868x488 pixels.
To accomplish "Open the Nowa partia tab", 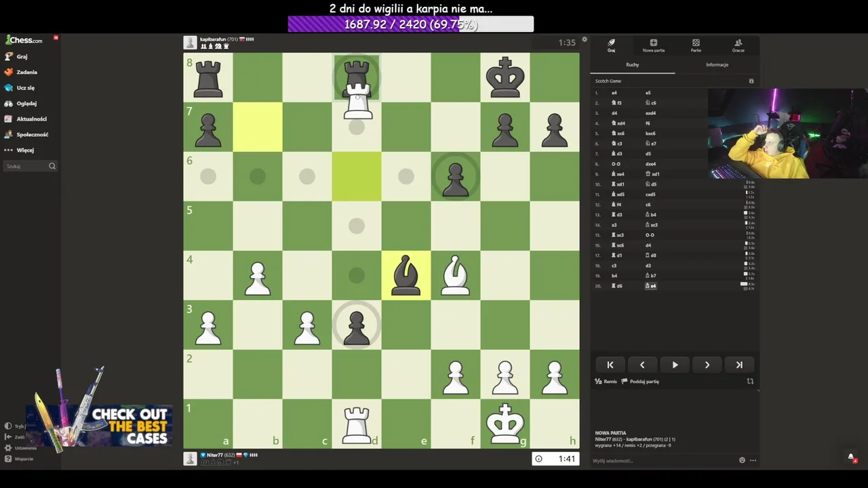I will tap(653, 45).
